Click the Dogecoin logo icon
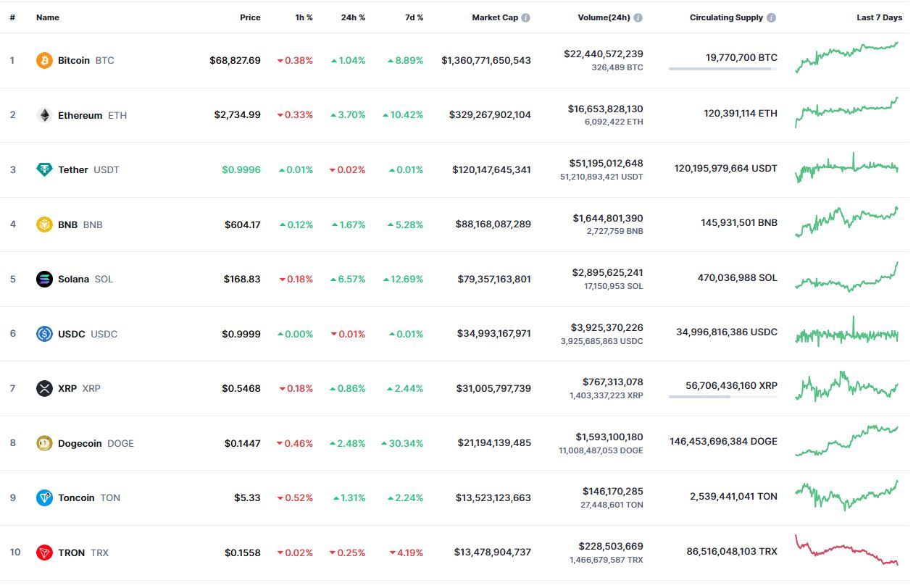The height and width of the screenshot is (588, 921). pyautogui.click(x=44, y=443)
